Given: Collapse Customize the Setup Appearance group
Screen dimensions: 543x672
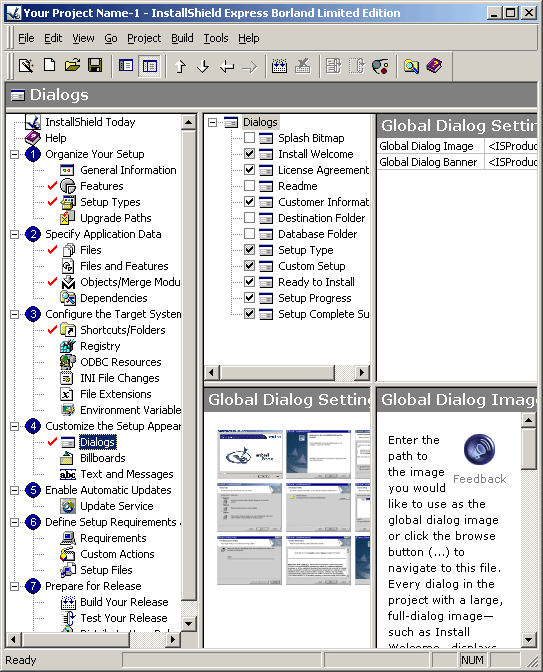Looking at the screenshot, I should coord(15,426).
